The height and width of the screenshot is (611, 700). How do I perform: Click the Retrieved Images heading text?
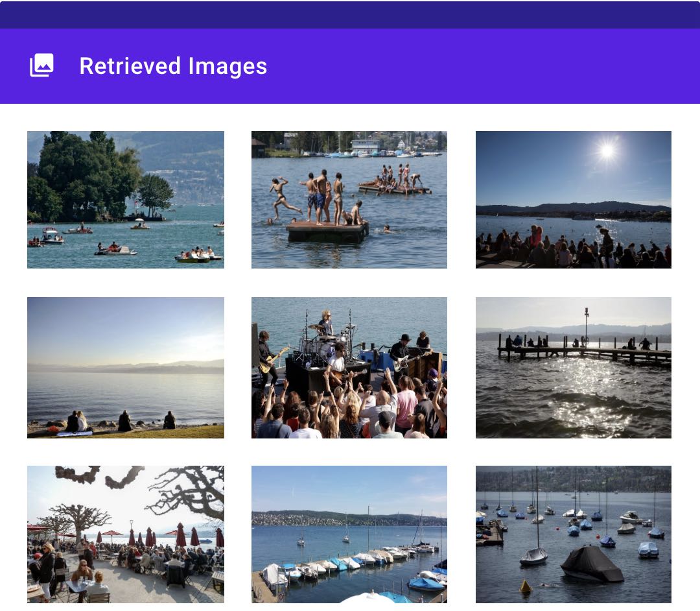173,66
